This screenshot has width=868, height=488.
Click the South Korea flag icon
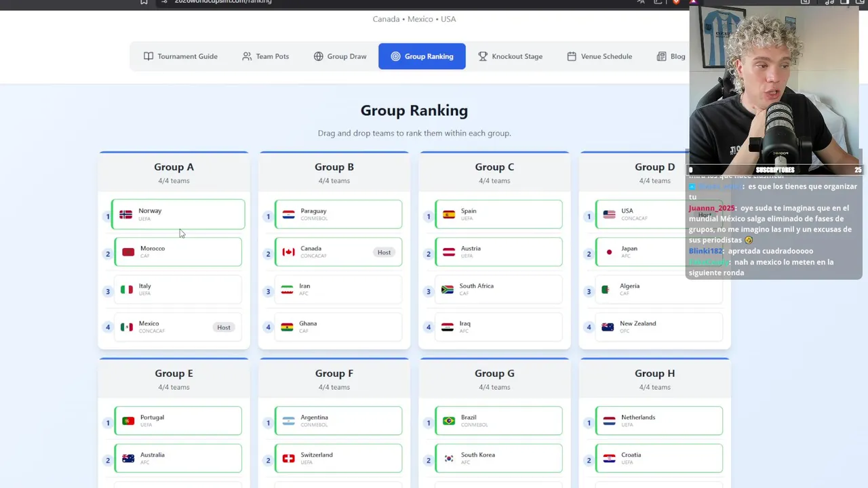(x=448, y=459)
